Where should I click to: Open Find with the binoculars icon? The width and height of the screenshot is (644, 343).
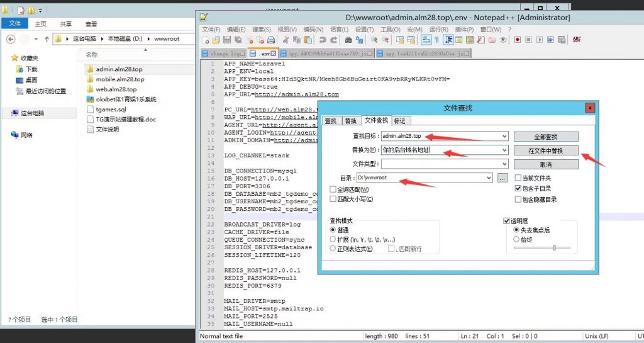pyautogui.click(x=348, y=40)
